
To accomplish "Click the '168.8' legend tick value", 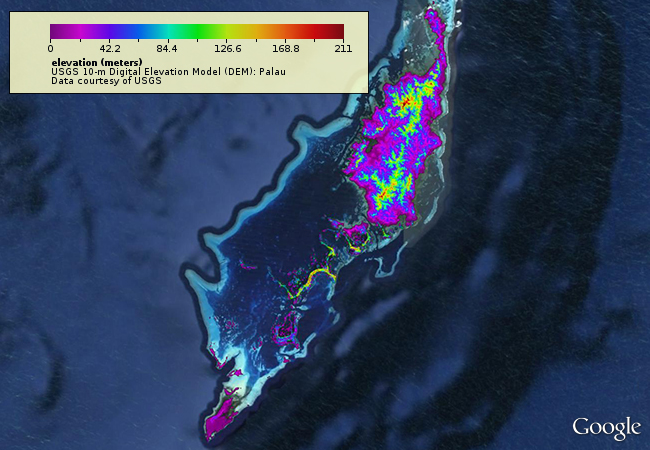I will [x=286, y=49].
